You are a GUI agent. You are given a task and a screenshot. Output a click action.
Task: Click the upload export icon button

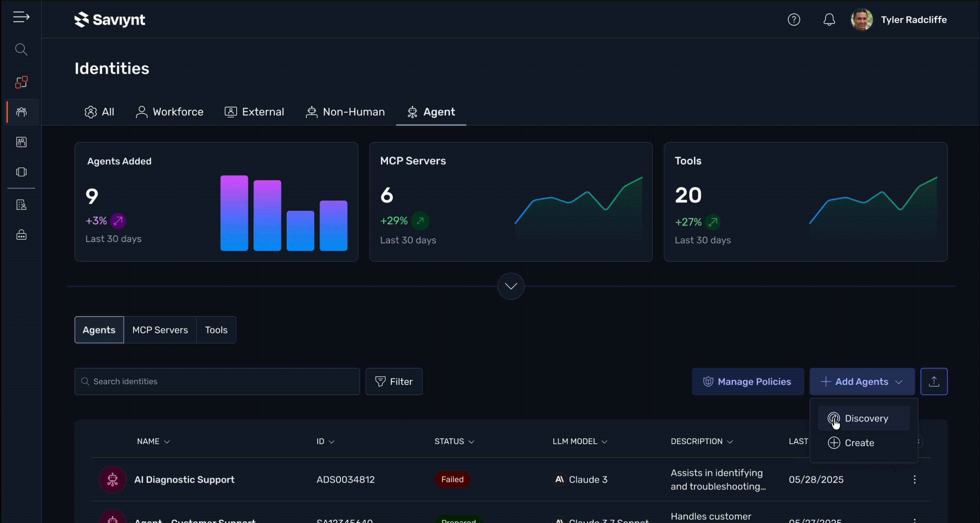point(934,381)
